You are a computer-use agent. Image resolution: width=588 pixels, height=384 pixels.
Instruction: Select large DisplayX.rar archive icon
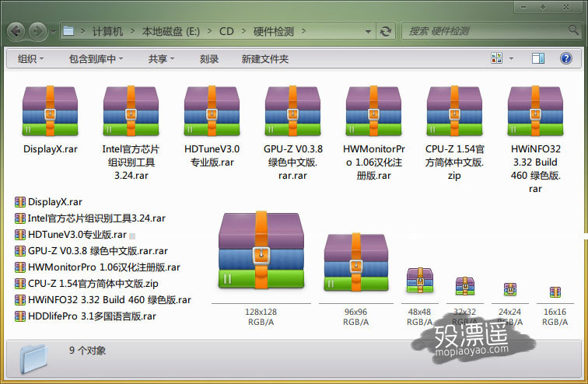pyautogui.click(x=51, y=111)
